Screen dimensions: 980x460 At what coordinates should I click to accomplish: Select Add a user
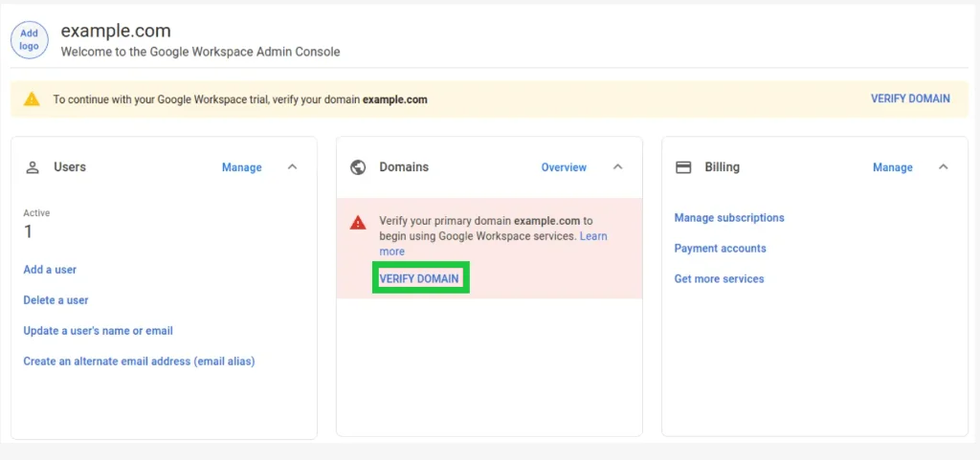(x=50, y=270)
